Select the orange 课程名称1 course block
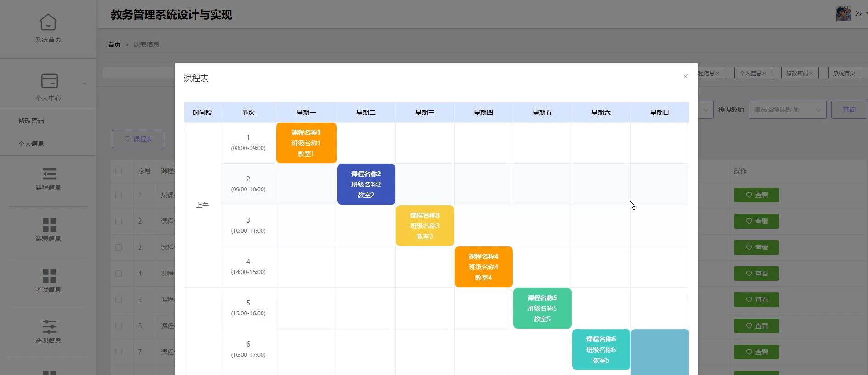868x375 pixels. pyautogui.click(x=306, y=143)
